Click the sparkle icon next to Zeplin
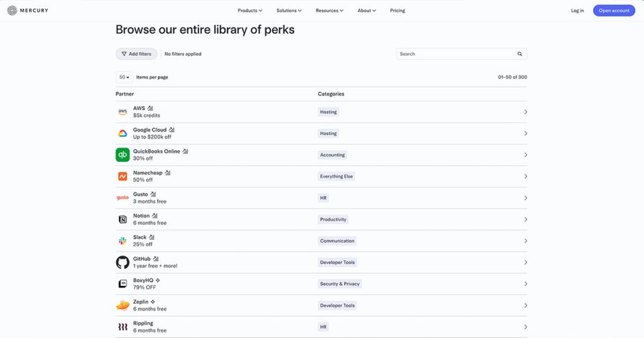The width and height of the screenshot is (644, 338). point(153,302)
